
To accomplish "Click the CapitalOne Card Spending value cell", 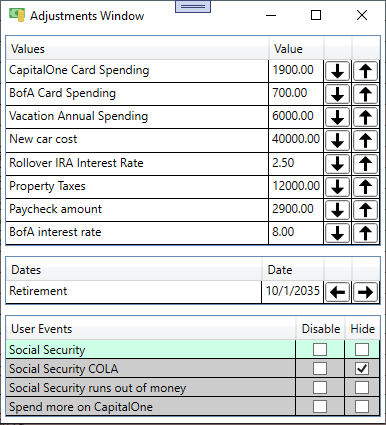I will click(296, 71).
